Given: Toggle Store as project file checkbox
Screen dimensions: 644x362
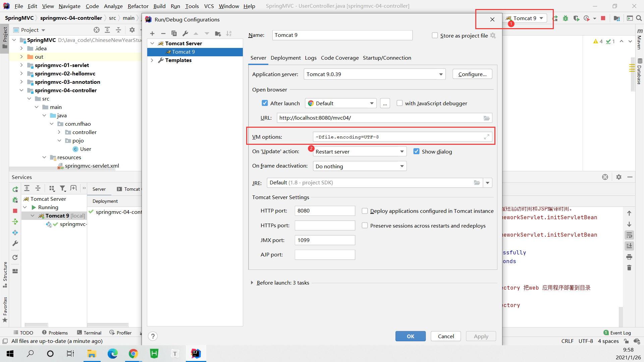Looking at the screenshot, I should click(435, 36).
